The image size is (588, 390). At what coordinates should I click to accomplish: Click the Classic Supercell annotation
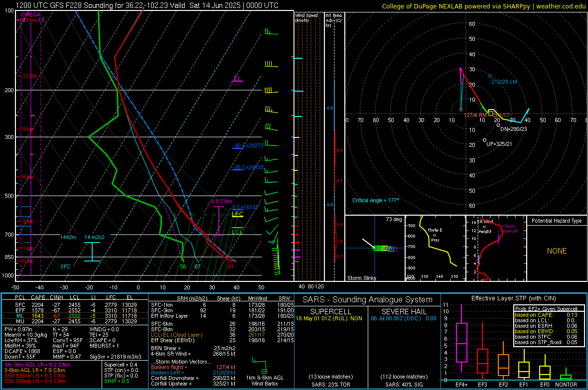pyautogui.click(x=509, y=229)
